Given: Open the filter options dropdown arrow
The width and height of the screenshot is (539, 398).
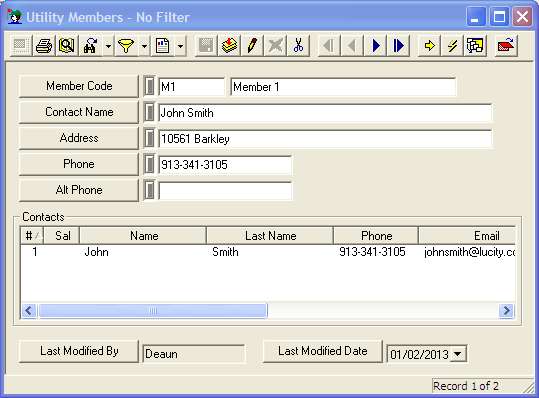Looking at the screenshot, I should point(144,46).
